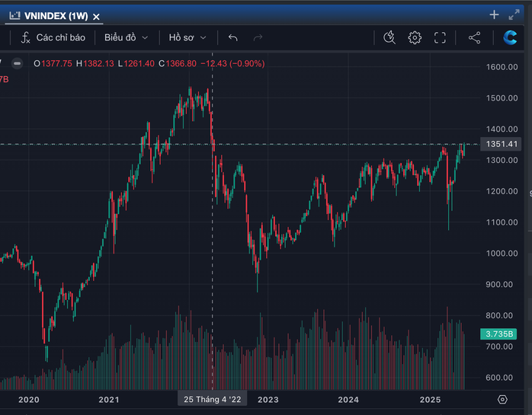Open the tab list arrow at top right
The image size is (532, 415).
click(515, 14)
